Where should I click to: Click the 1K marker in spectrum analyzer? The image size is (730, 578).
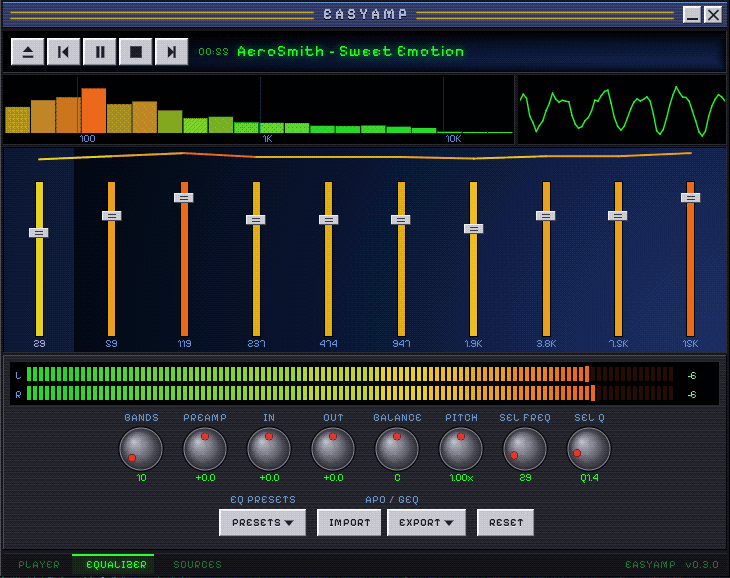tap(267, 139)
